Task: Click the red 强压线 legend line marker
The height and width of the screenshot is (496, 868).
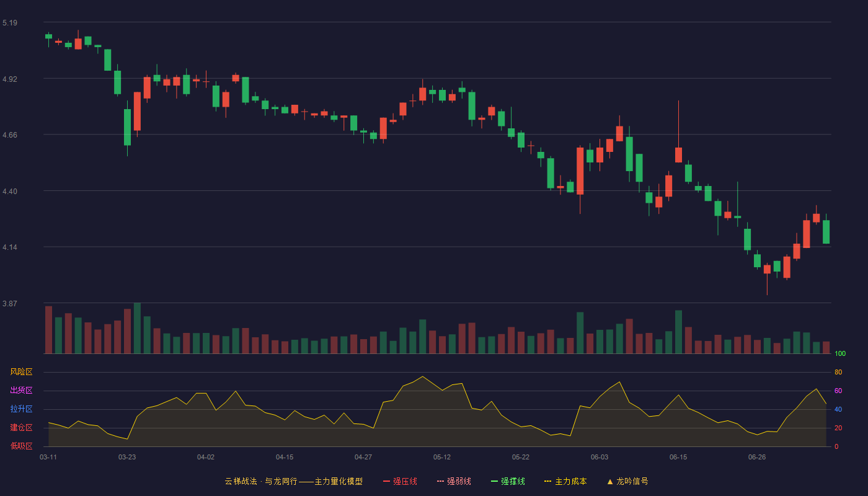Action: click(386, 481)
